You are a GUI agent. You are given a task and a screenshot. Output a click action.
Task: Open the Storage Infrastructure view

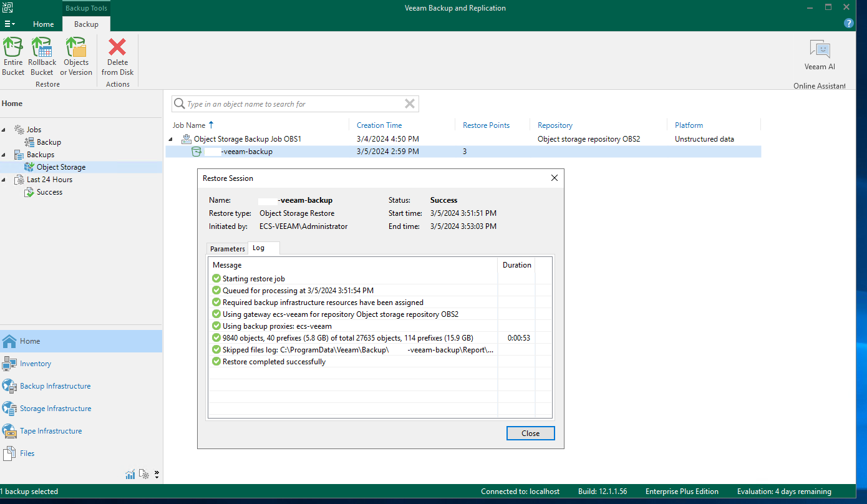coord(81,409)
